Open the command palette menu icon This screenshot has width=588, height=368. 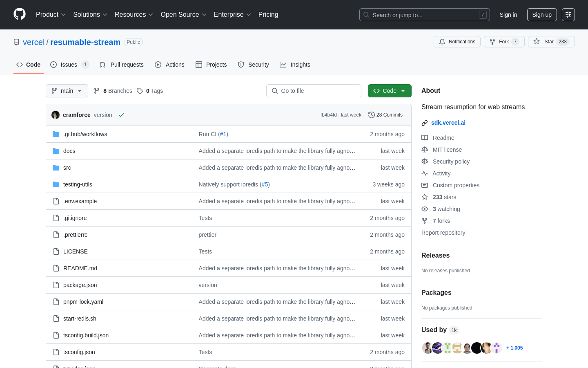[568, 15]
